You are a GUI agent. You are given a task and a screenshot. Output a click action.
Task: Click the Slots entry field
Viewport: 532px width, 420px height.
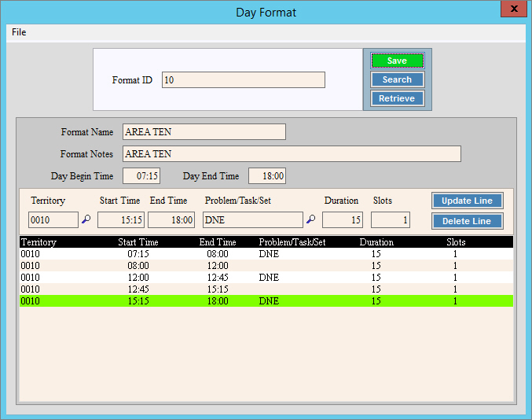391,220
